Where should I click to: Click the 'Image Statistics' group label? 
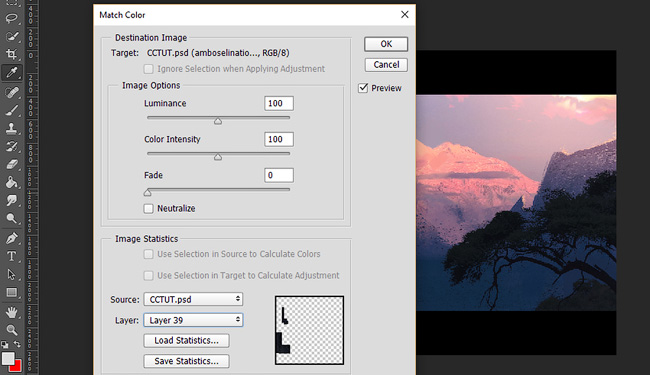click(x=146, y=239)
